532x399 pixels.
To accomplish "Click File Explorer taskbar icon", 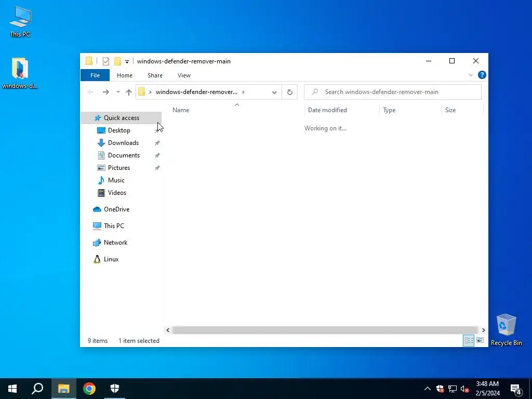I will pyautogui.click(x=63, y=389).
